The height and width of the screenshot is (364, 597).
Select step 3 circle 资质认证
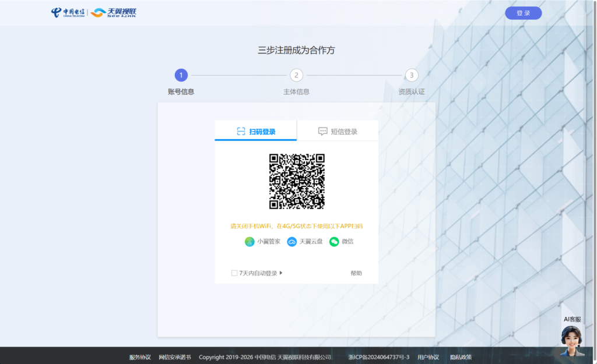(412, 75)
